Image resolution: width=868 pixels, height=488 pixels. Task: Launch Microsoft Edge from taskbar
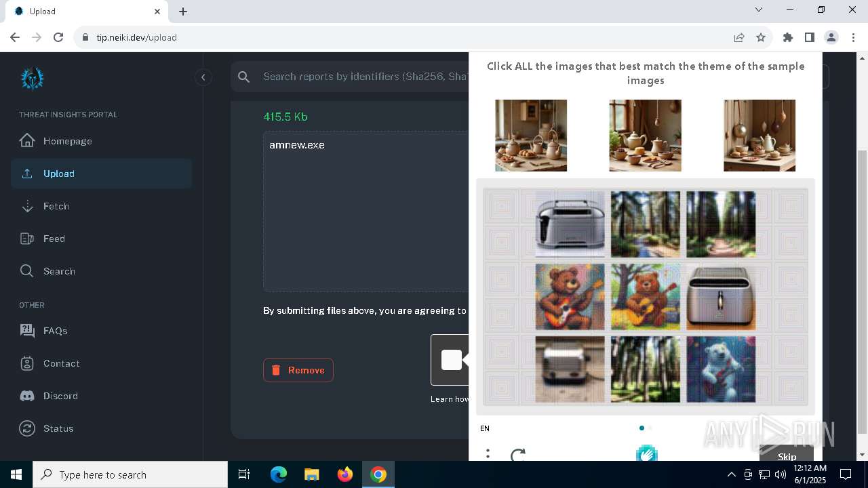tap(279, 474)
